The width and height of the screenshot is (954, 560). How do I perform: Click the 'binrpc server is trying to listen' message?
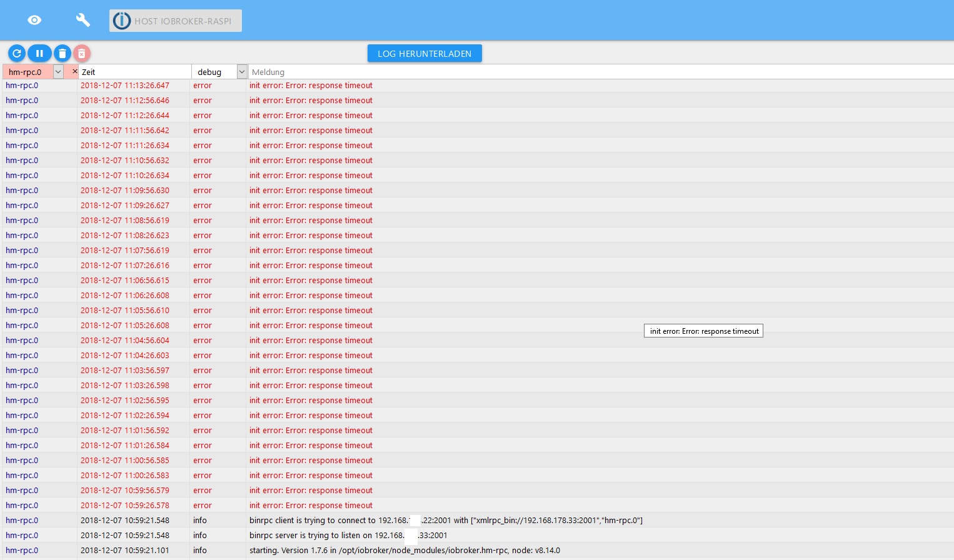pos(348,536)
